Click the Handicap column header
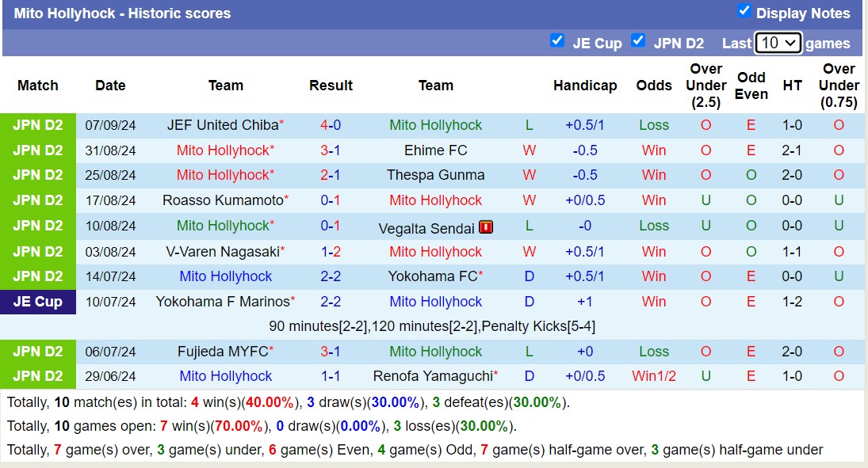Image resolution: width=868 pixels, height=468 pixels. [585, 86]
